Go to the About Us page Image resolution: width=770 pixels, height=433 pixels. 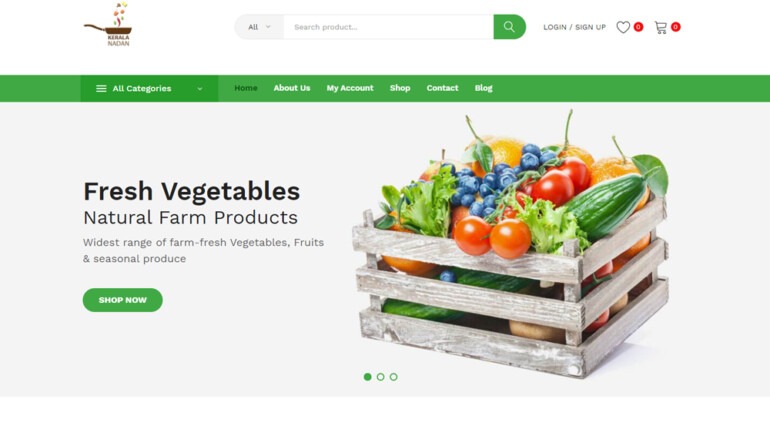(292, 88)
